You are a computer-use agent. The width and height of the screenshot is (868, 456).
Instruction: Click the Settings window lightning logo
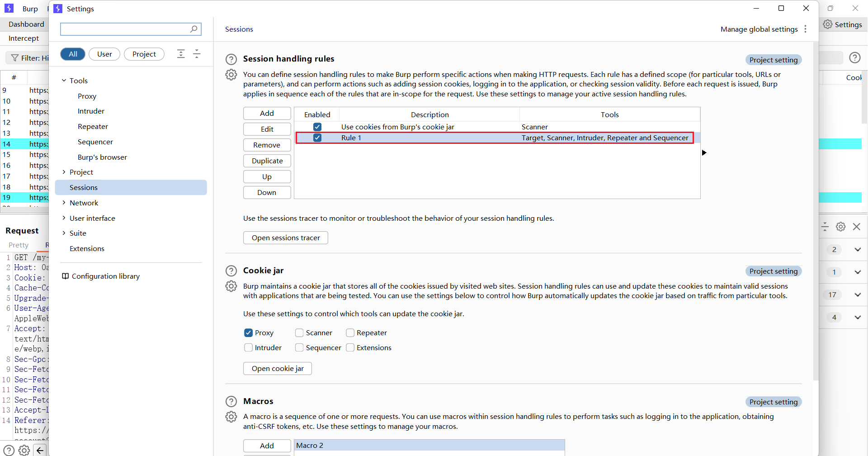pos(58,9)
